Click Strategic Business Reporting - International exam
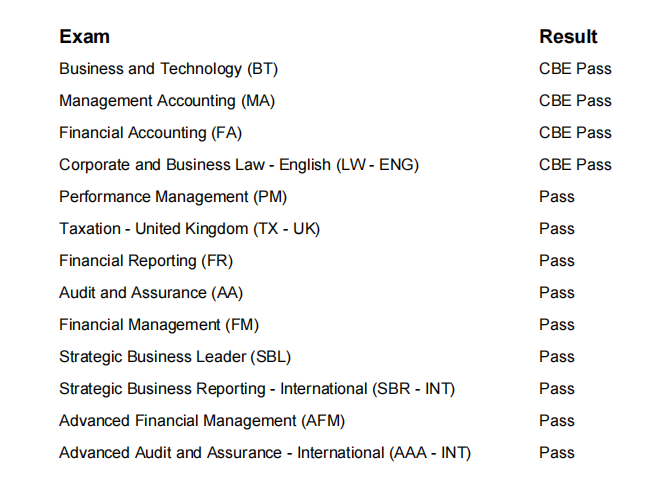653x482 pixels. (x=257, y=389)
